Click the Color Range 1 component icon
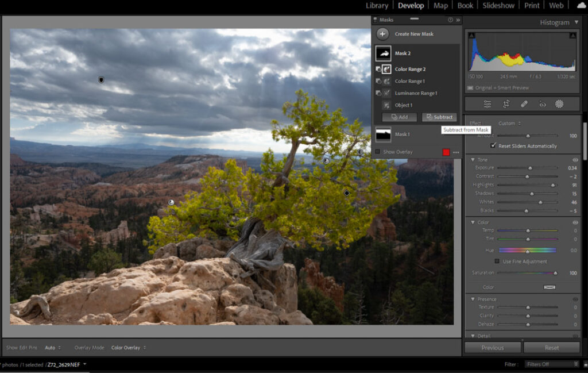Screen dimensions: 588x373 pos(386,81)
